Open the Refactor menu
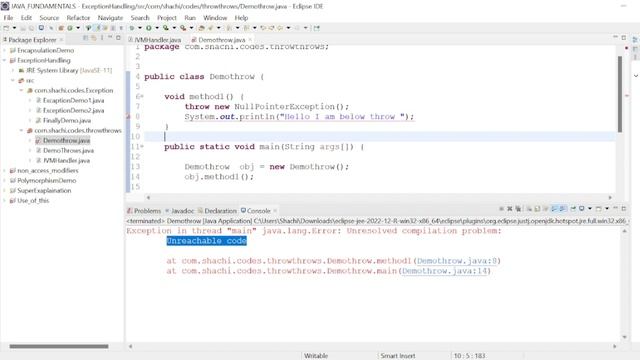 click(78, 18)
